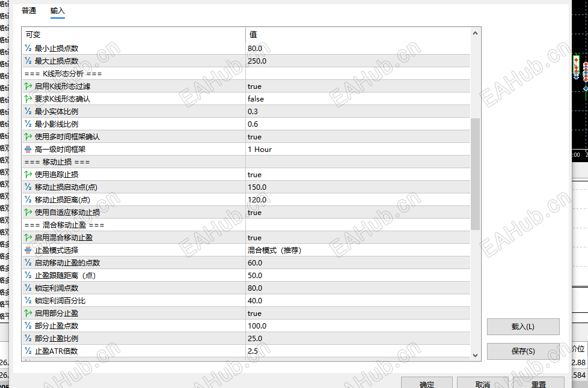Image resolution: width=588 pixels, height=388 pixels.
Task: Open the 高一级时间框架 dropdown showing 1 Hour
Action: [301, 149]
